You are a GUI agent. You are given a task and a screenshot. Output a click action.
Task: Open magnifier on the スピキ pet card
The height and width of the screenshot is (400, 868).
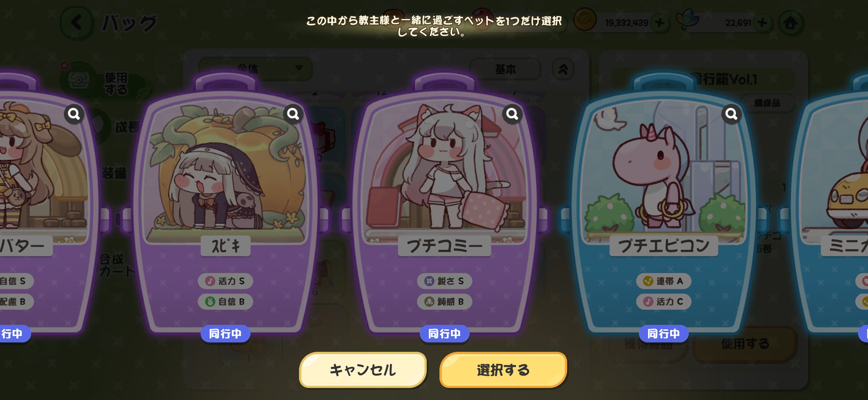click(293, 114)
